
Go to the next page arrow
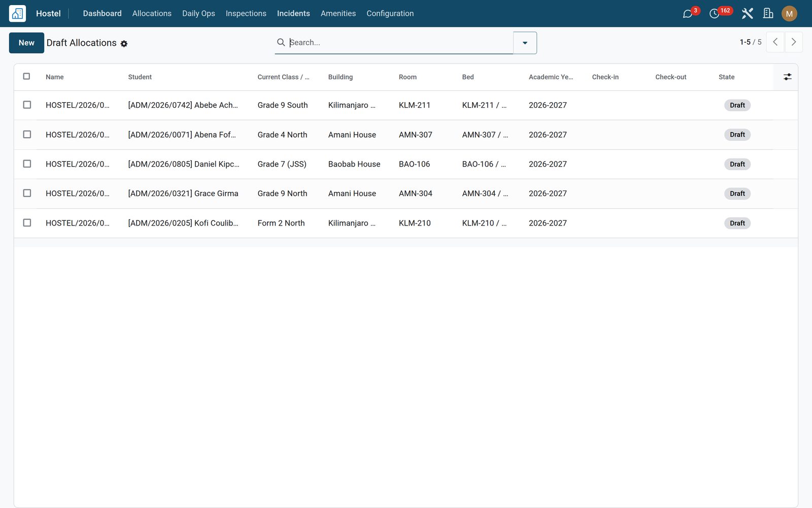tap(794, 42)
